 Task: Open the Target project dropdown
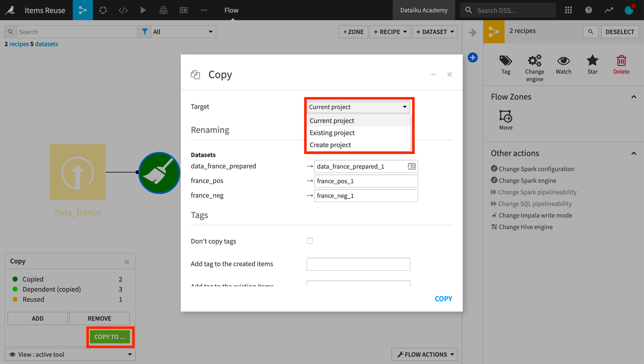(357, 107)
